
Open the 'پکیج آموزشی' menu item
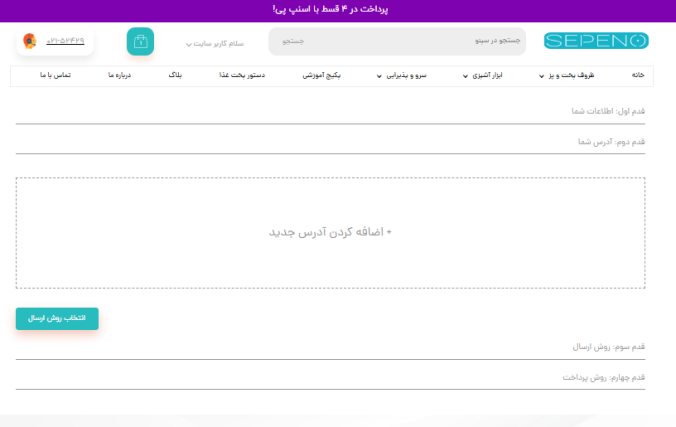pos(322,75)
